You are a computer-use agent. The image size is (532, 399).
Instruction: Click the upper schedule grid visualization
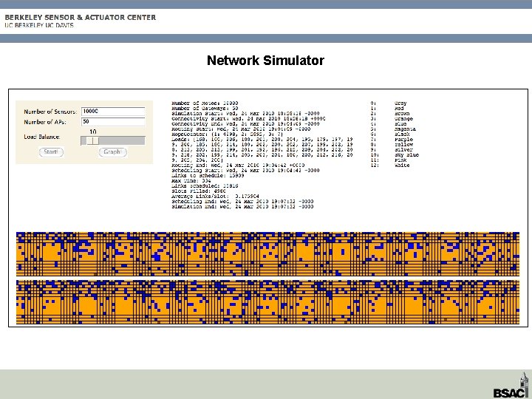267,253
